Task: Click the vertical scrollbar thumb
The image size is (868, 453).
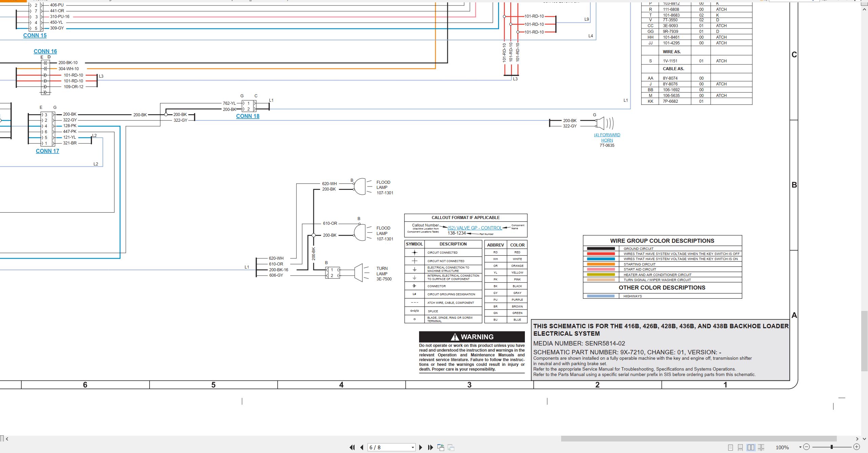Action: (x=864, y=341)
